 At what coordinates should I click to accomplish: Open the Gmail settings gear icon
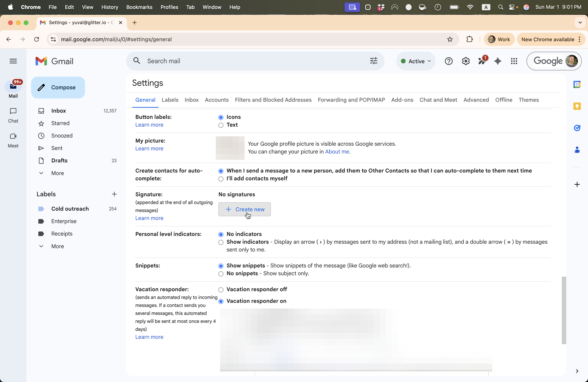pyautogui.click(x=465, y=61)
